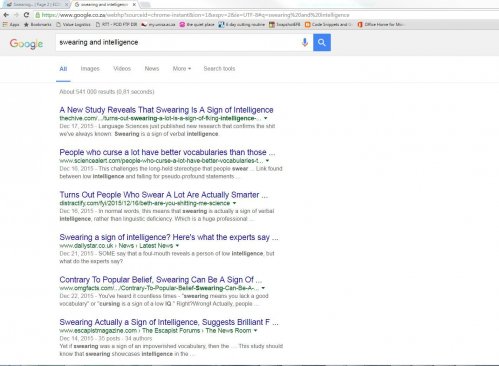Expand the escapistmagazine.com result dropdown arrow
This screenshot has height=366, width=499.
click(255, 331)
